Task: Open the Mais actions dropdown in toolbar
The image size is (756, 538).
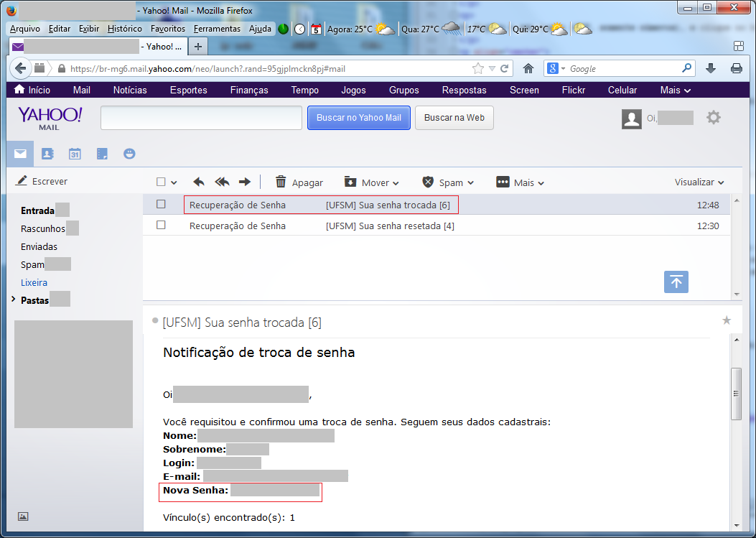Action: point(521,182)
